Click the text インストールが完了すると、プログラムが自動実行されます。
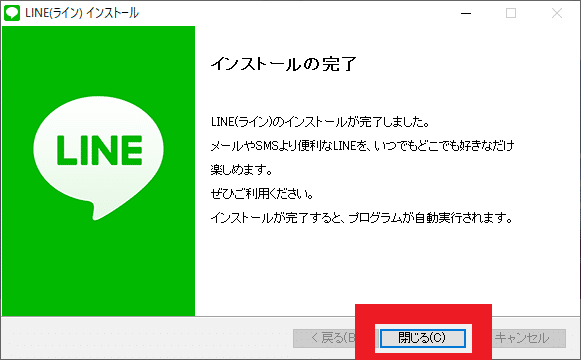581x360 pixels. 362,218
